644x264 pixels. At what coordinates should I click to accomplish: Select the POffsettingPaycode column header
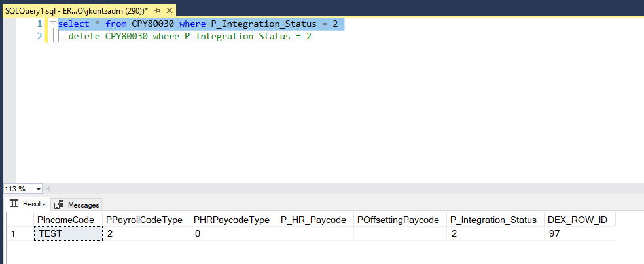click(398, 220)
